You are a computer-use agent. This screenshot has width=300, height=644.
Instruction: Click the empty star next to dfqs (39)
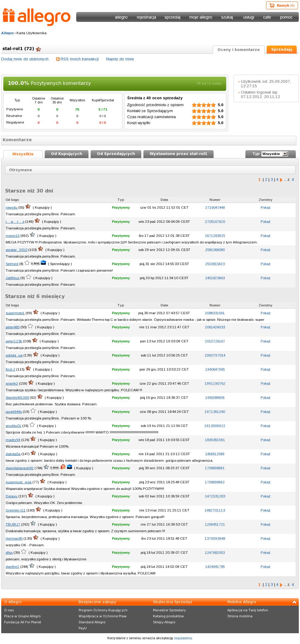24,552
